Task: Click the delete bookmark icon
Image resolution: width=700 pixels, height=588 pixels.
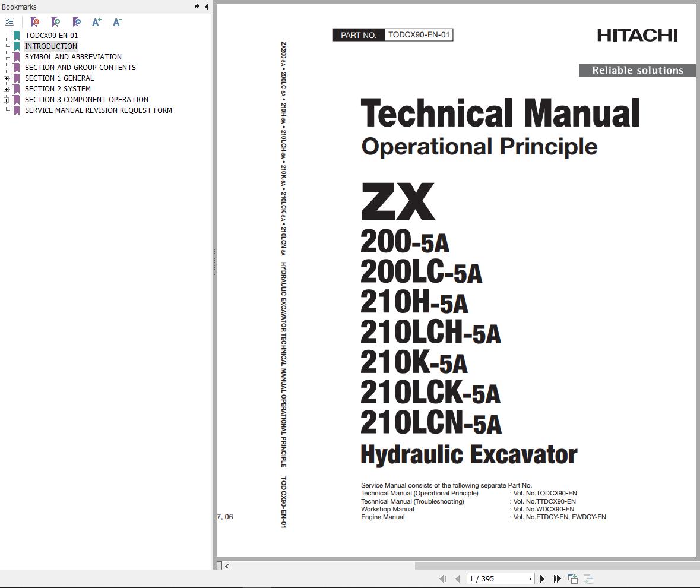Action: tap(35, 21)
